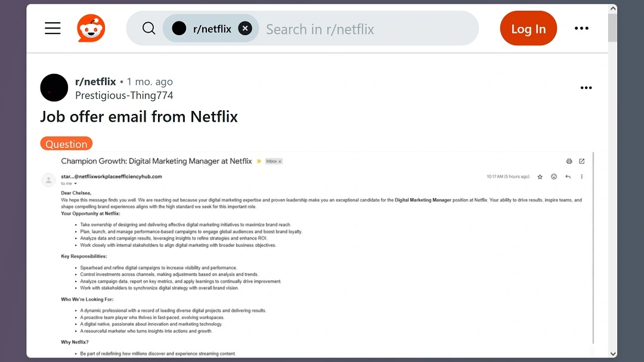Click open-in-new-window icon in email
The image size is (644, 362).
581,162
